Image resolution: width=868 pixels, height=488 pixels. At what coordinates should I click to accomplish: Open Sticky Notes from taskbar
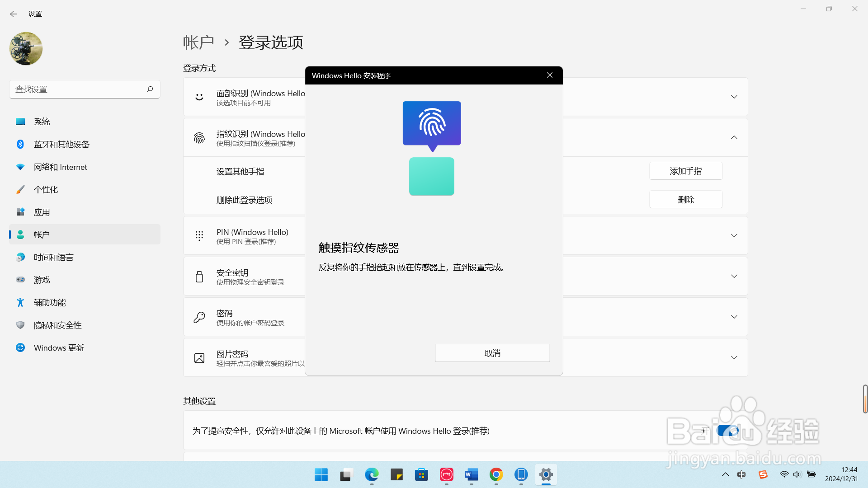[x=396, y=475]
